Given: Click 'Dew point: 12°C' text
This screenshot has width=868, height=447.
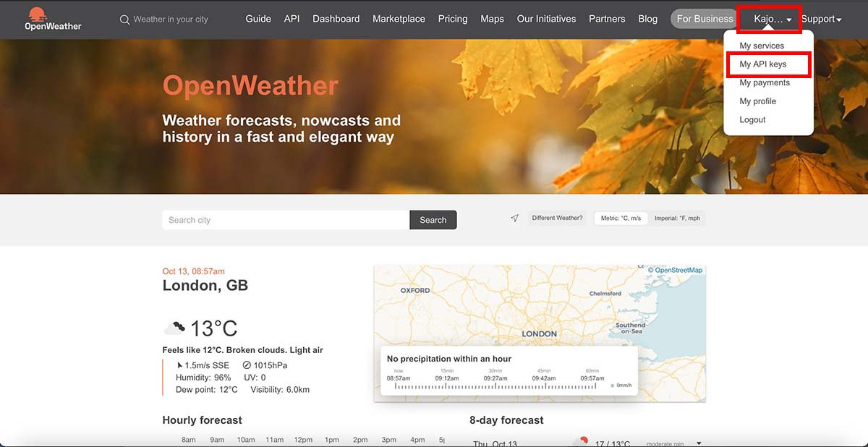Looking at the screenshot, I should [x=207, y=390].
